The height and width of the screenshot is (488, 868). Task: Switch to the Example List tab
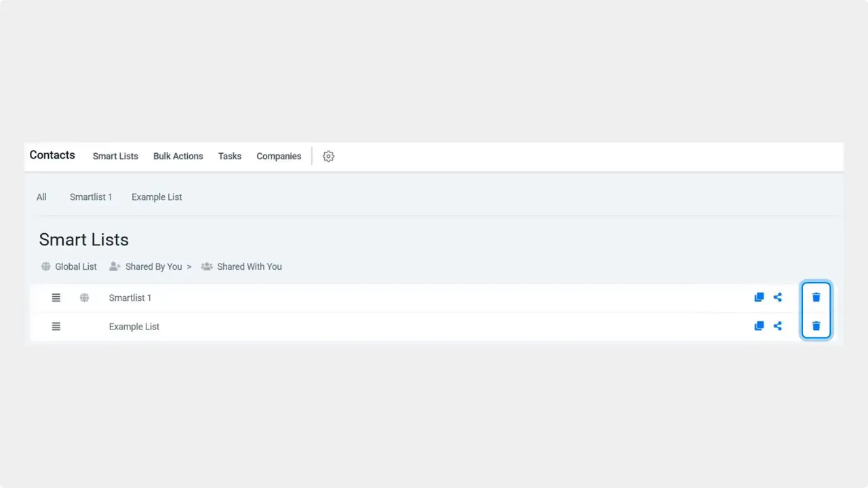point(157,197)
